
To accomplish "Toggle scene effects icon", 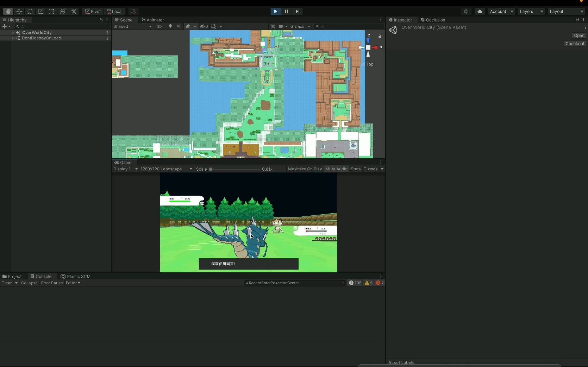I will tap(188, 26).
